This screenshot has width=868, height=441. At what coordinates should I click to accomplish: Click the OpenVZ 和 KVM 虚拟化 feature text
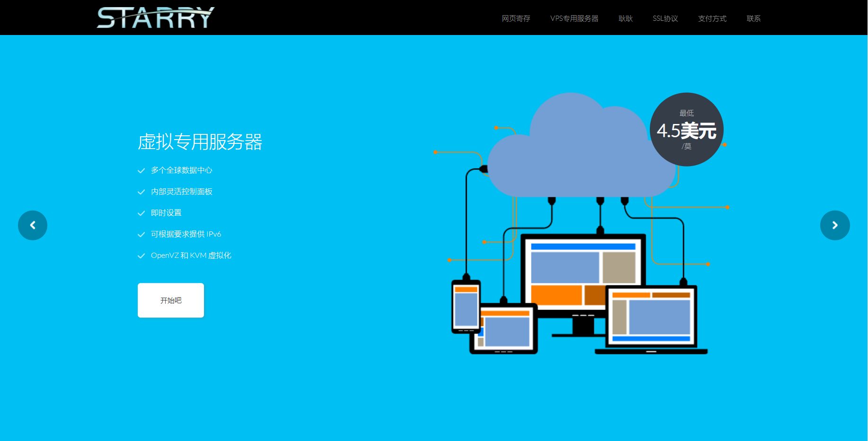coord(191,256)
